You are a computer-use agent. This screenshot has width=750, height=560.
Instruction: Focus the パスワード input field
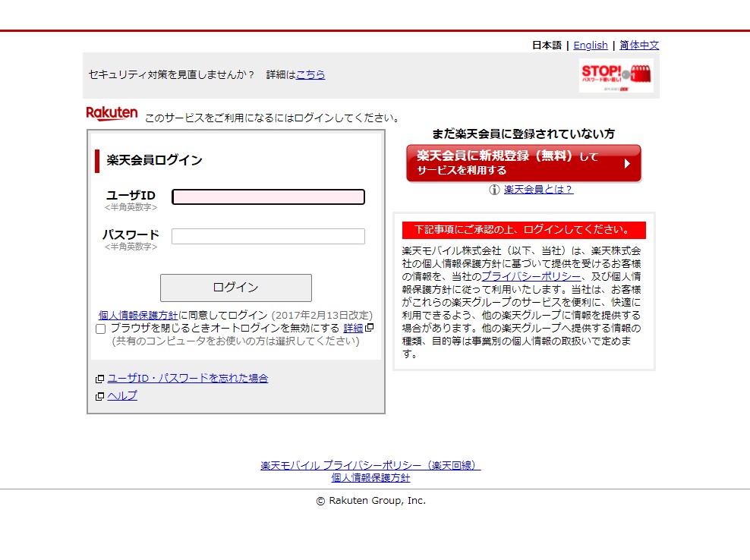tap(268, 236)
